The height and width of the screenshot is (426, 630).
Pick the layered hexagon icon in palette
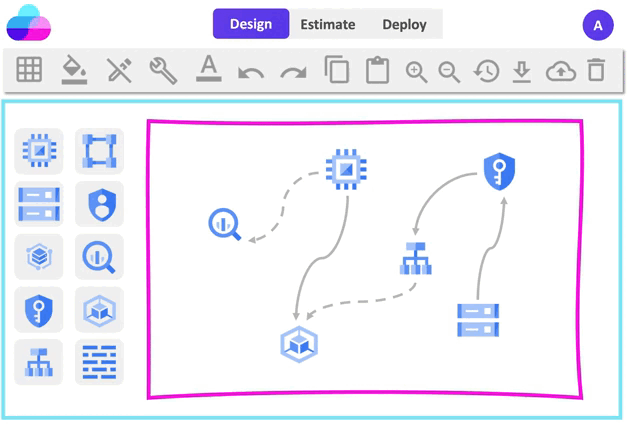(39, 256)
